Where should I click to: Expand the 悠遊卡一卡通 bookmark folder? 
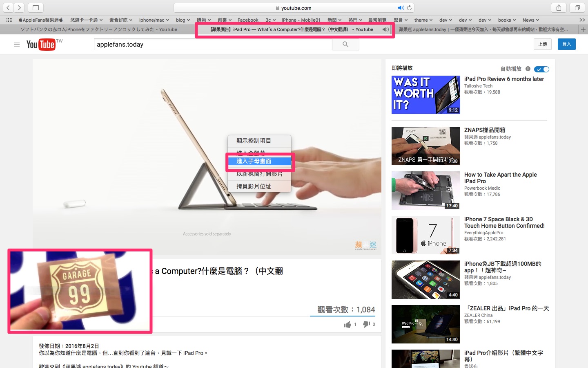click(86, 20)
